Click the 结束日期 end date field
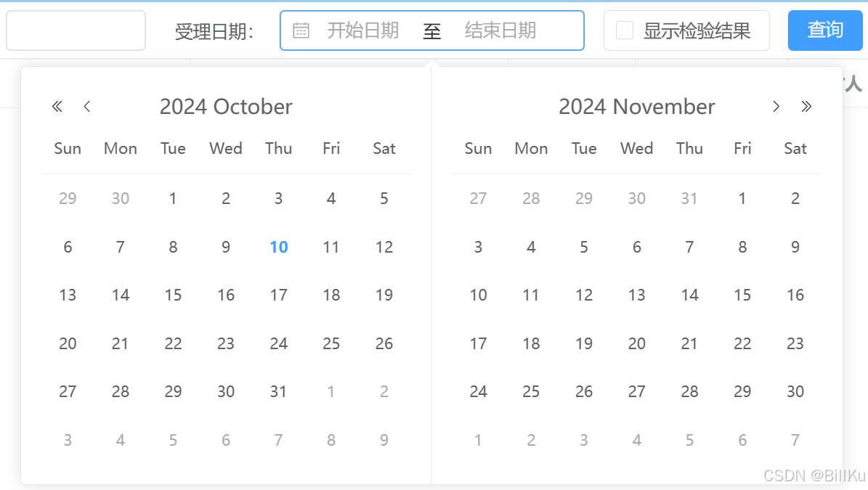Screen dimensions: 868x490 pos(501,30)
